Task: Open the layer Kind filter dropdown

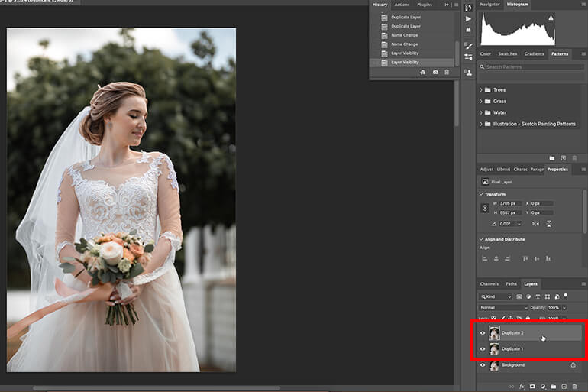Action: [x=496, y=296]
